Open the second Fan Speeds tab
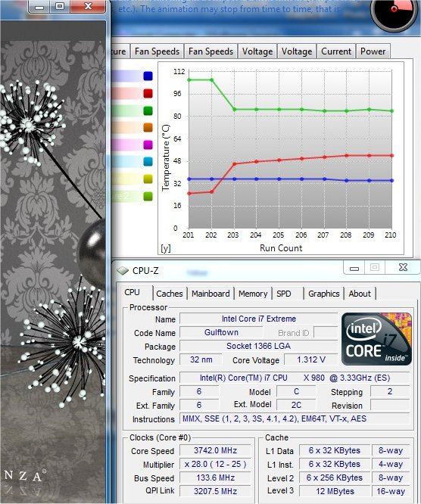Screen dimensions: 421x504 tap(210, 51)
